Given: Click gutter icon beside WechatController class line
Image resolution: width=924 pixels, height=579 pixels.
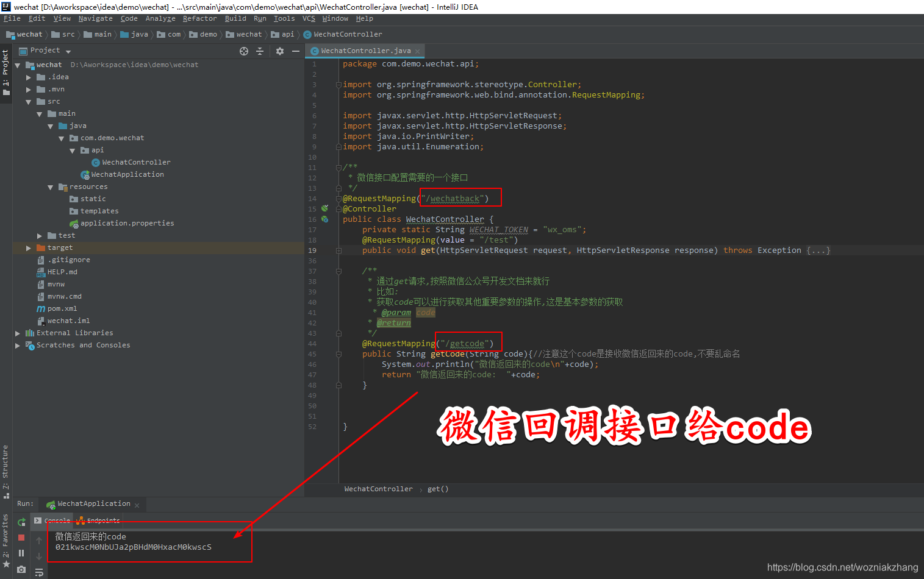Looking at the screenshot, I should [x=325, y=219].
